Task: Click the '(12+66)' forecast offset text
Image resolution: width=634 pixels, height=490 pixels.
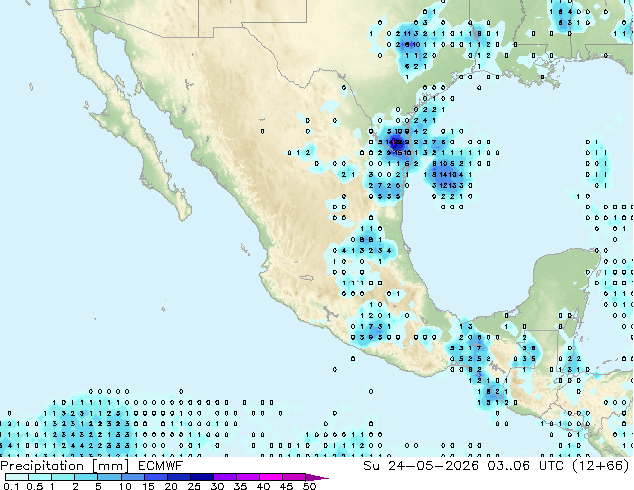Action: [x=601, y=466]
